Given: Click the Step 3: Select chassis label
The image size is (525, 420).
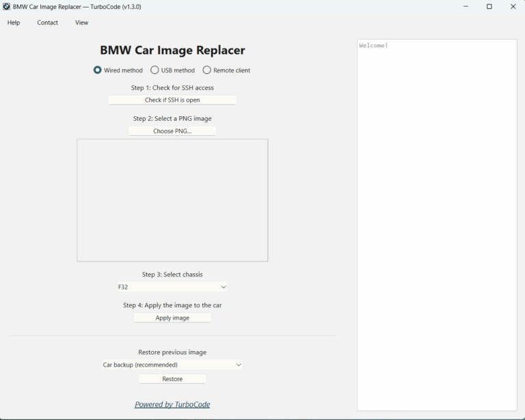Looking at the screenshot, I should point(172,275).
